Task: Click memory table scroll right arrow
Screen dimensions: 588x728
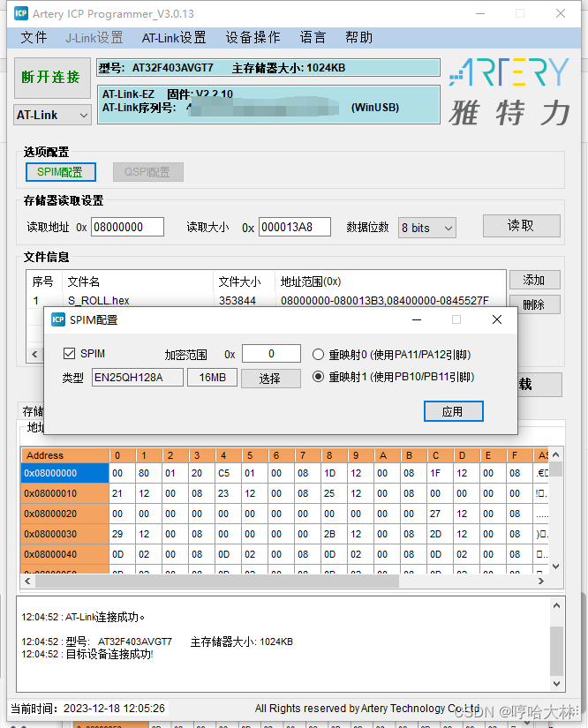Action: click(x=540, y=581)
